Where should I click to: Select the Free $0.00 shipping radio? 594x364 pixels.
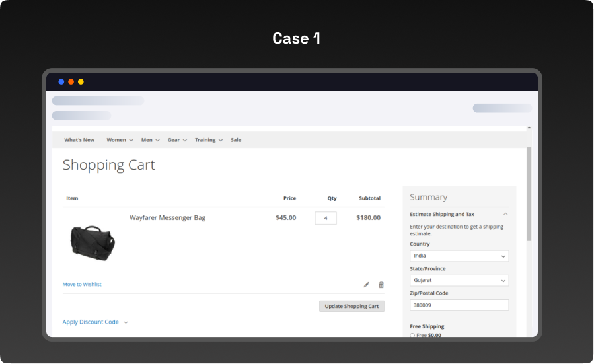tap(412, 336)
